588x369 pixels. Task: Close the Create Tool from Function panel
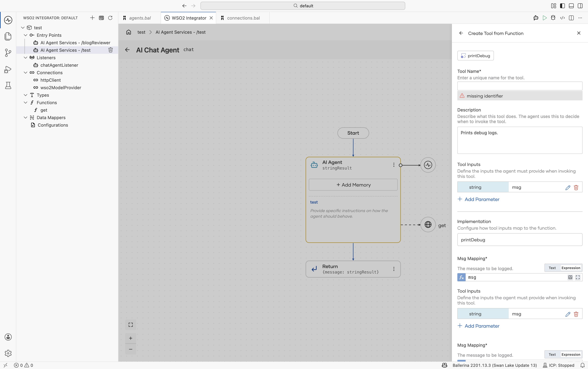point(579,33)
